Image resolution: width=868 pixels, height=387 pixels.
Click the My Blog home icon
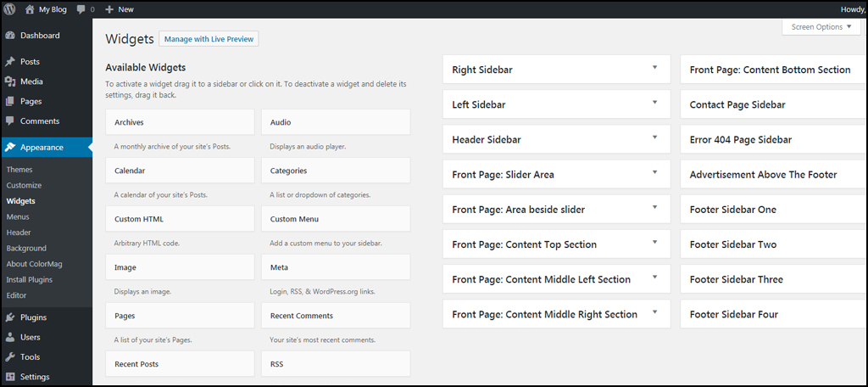pos(30,8)
